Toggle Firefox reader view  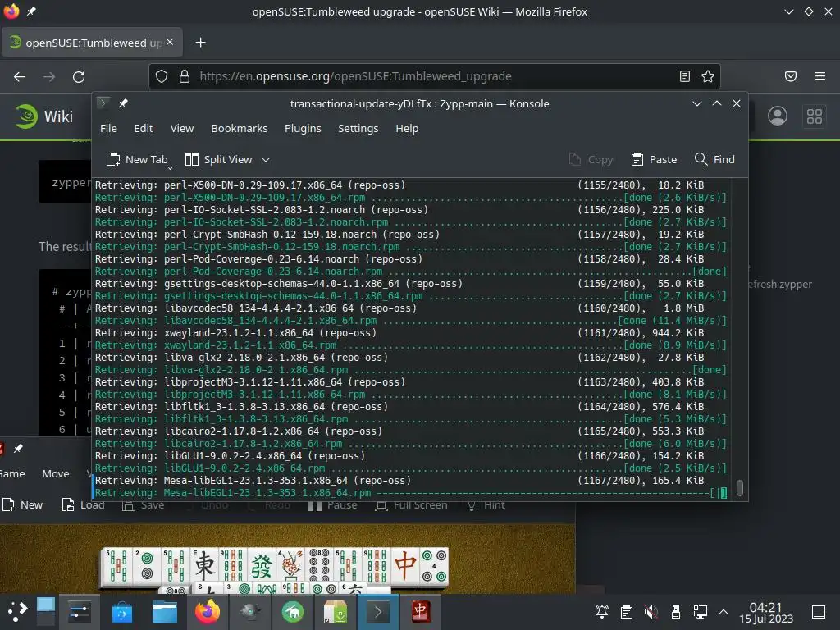(685, 76)
